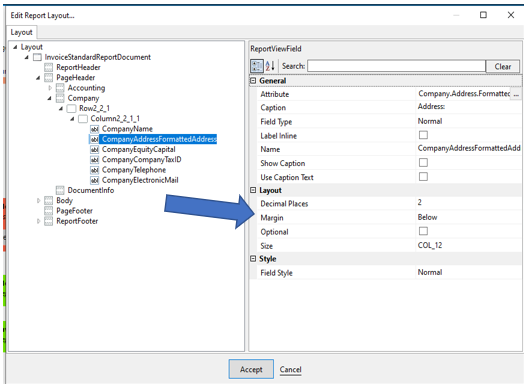Click the Name property value field
The width and height of the screenshot is (524, 384).
[x=468, y=148]
